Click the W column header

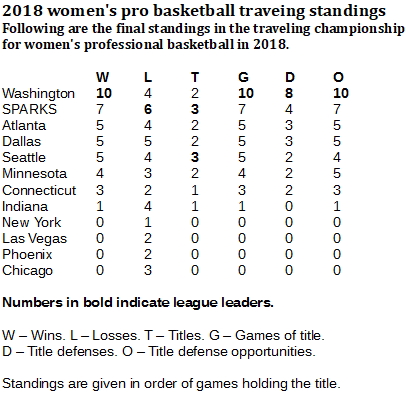103,77
